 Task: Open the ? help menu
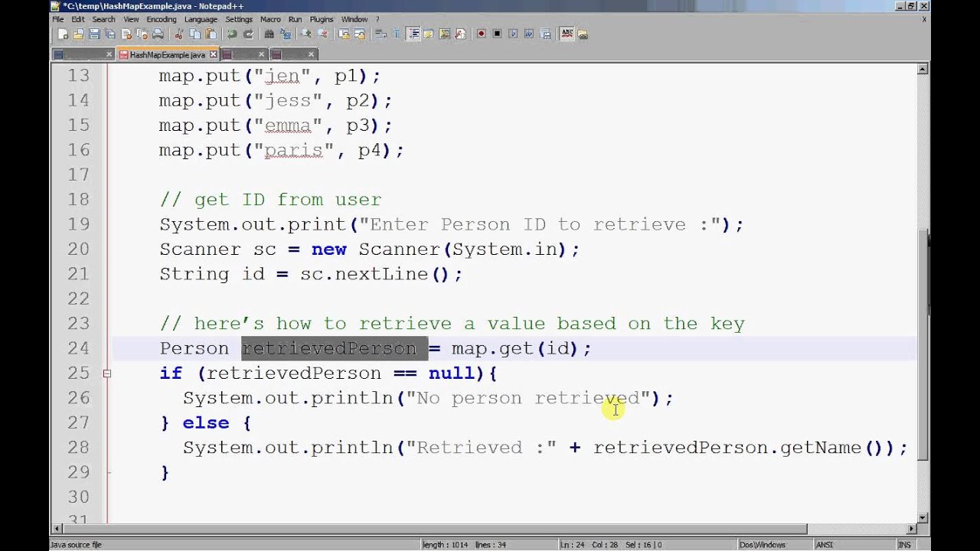coord(377,19)
